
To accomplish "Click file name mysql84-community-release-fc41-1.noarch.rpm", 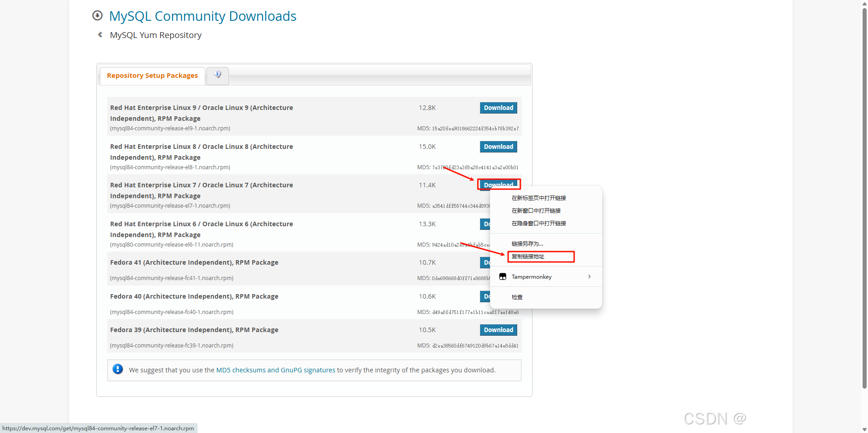I will (172, 278).
